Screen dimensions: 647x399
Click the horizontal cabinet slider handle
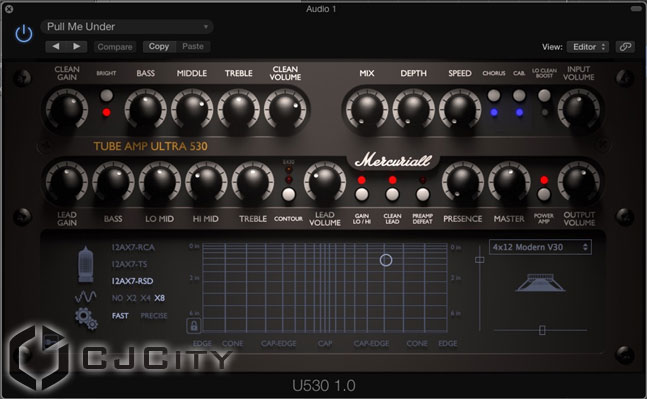pos(542,330)
